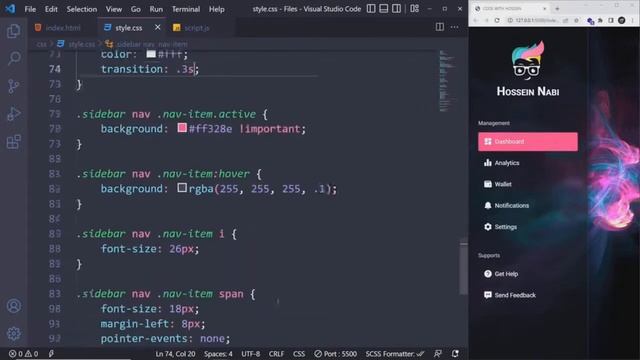Open the Accounts menu icon
This screenshot has height=360, width=640.
coord(14,306)
